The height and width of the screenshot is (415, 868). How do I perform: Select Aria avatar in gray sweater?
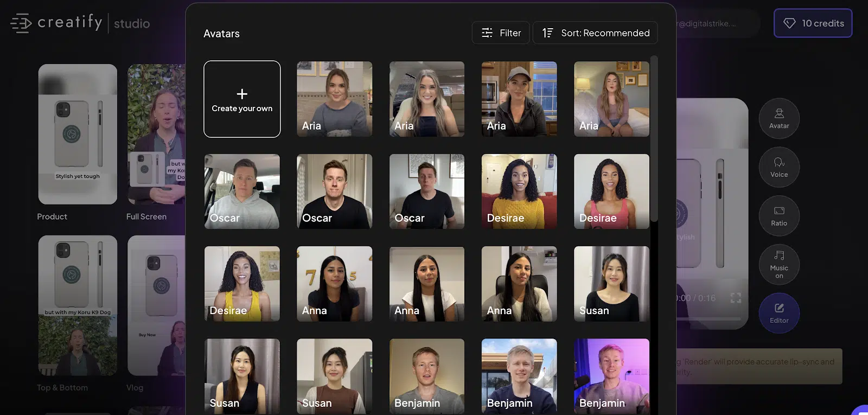point(335,99)
